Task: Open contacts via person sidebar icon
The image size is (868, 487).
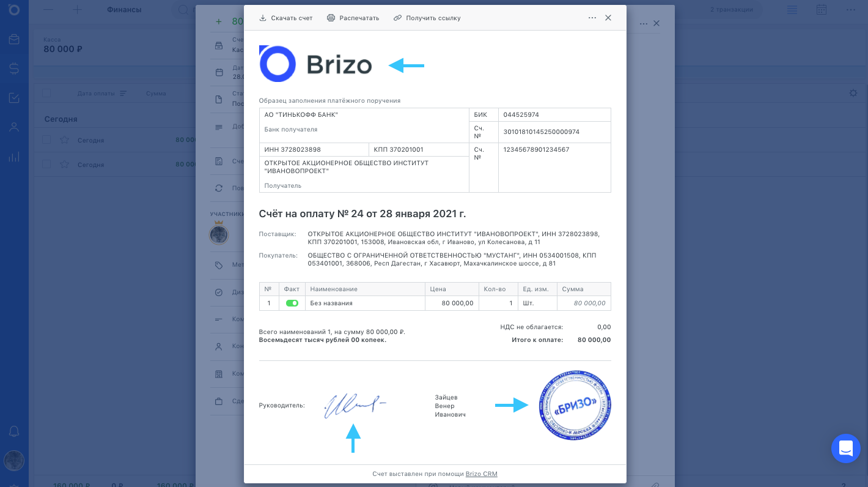Action: (14, 127)
